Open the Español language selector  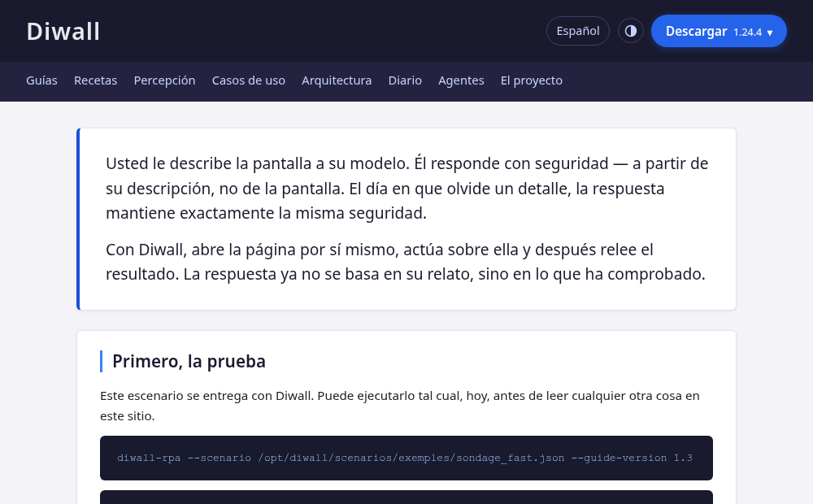click(x=577, y=31)
